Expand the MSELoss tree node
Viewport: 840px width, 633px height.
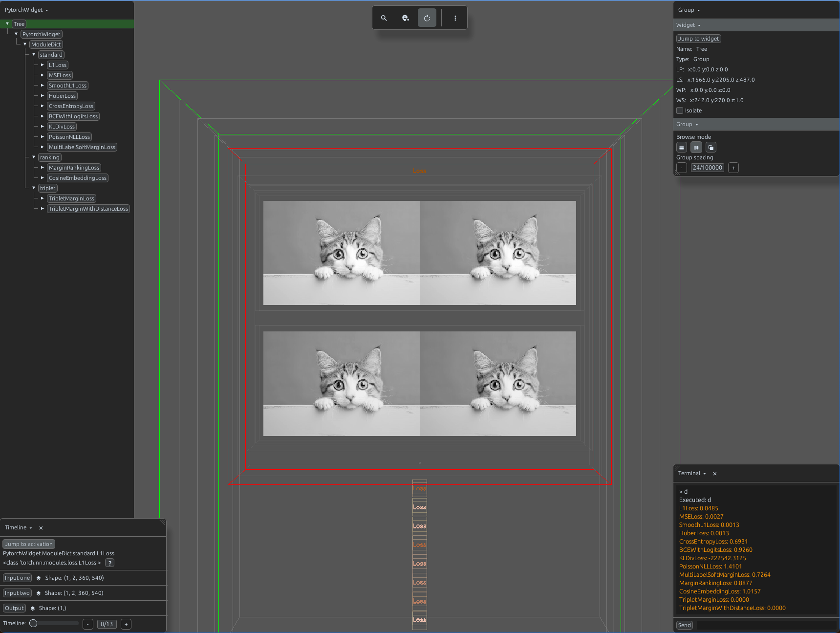[43, 75]
